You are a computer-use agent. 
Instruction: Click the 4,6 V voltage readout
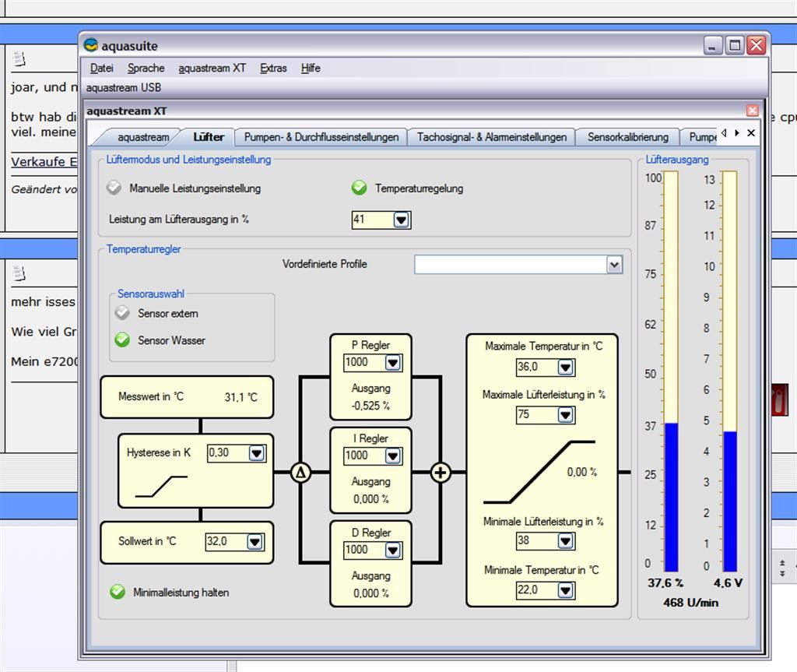pyautogui.click(x=728, y=583)
